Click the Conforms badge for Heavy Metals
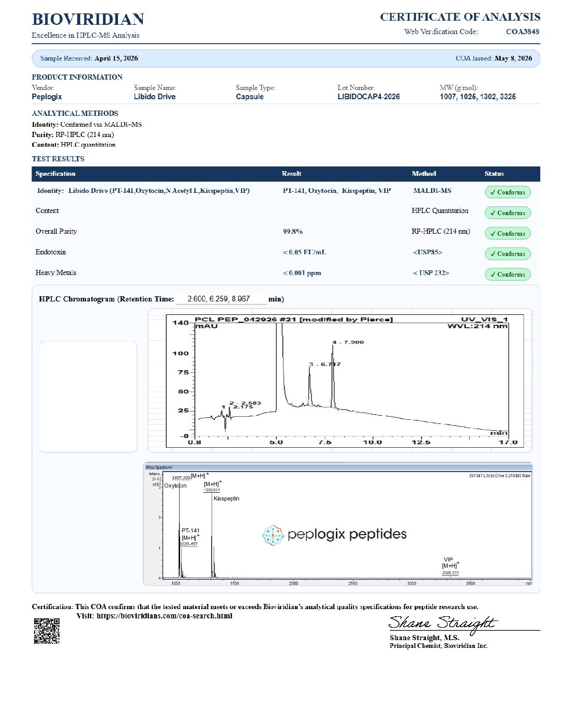563x728 pixels. point(508,275)
